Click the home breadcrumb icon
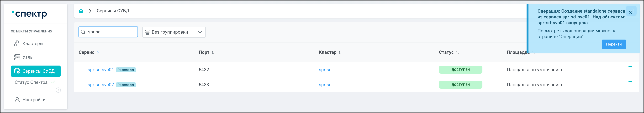 (x=81, y=11)
